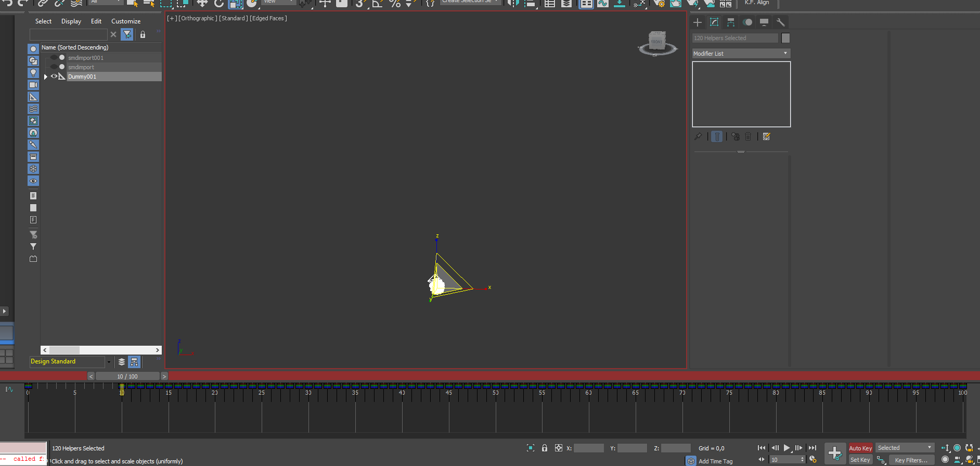Open the Motion tab in the command panel
980x466 pixels.
(x=747, y=22)
